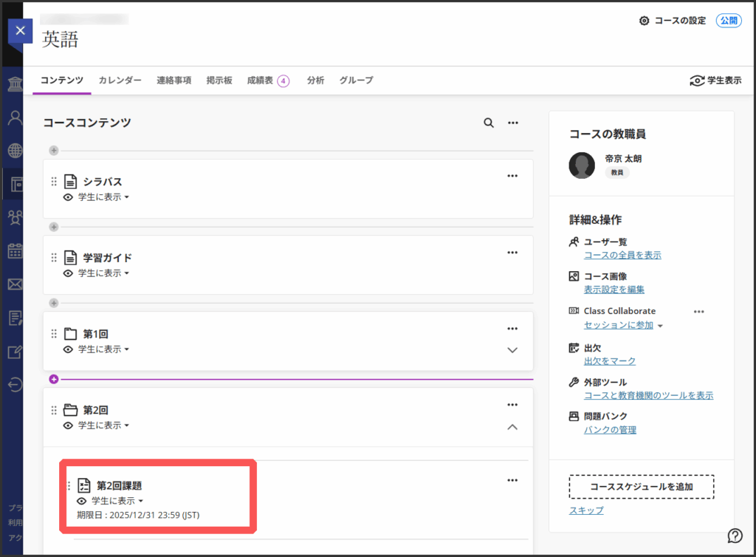Close the course panel with X
Screen dimensions: 756x557
pyautogui.click(x=20, y=30)
